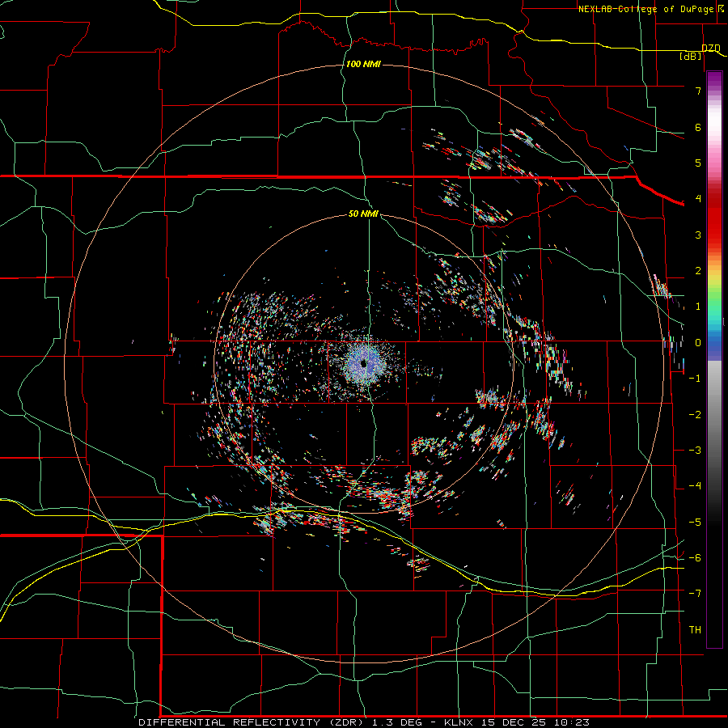This screenshot has height=728, width=728.
Task: Click the 100 NMI range ring label
Action: pos(363,64)
